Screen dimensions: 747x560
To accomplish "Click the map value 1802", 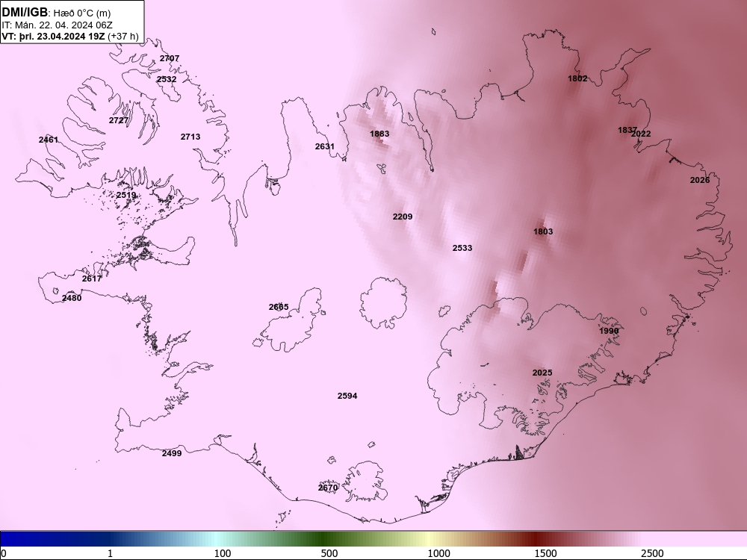I will point(577,78).
